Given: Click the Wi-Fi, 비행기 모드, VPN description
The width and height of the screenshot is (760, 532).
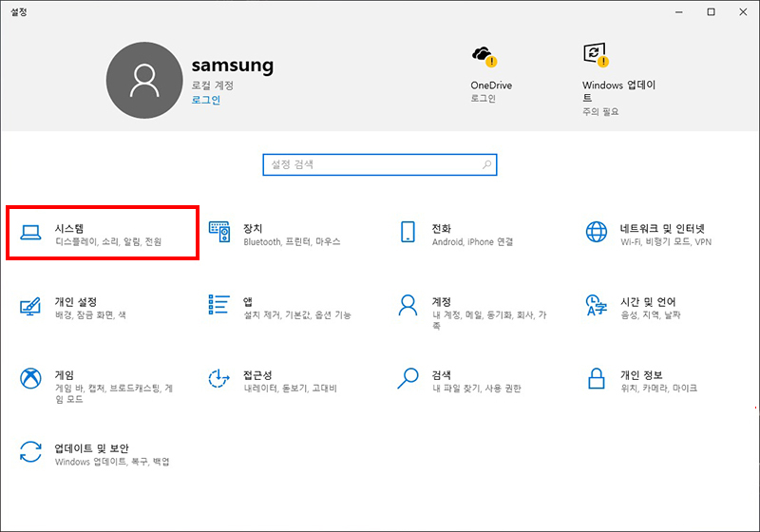Looking at the screenshot, I should [x=666, y=241].
